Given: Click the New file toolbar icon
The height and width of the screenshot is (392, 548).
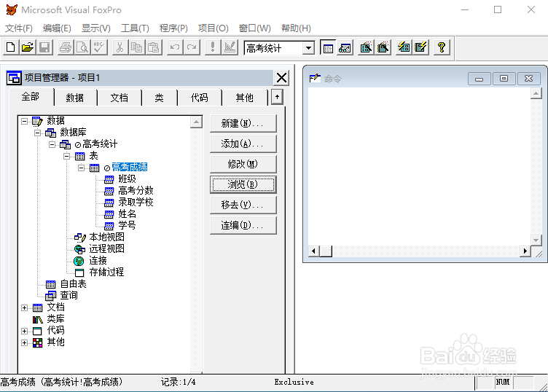Looking at the screenshot, I should pos(11,47).
